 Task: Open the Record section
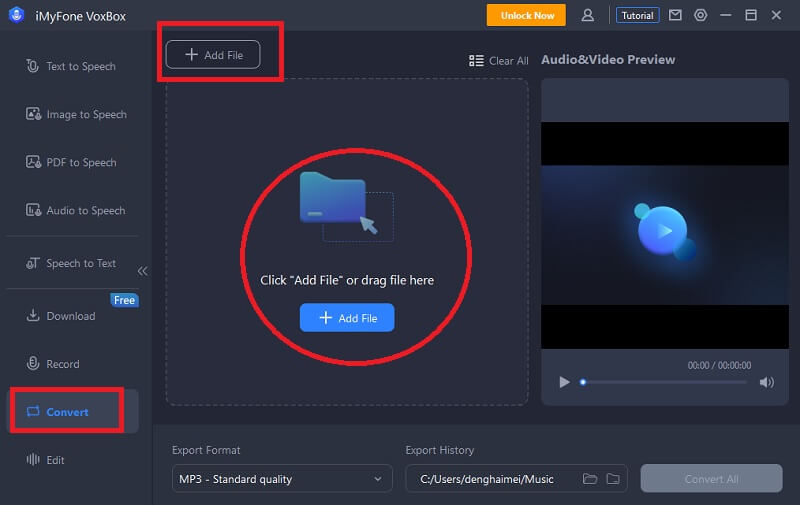(x=53, y=364)
